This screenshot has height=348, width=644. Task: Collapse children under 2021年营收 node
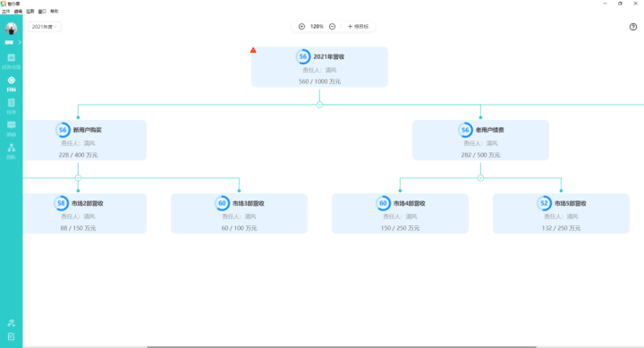coord(319,105)
